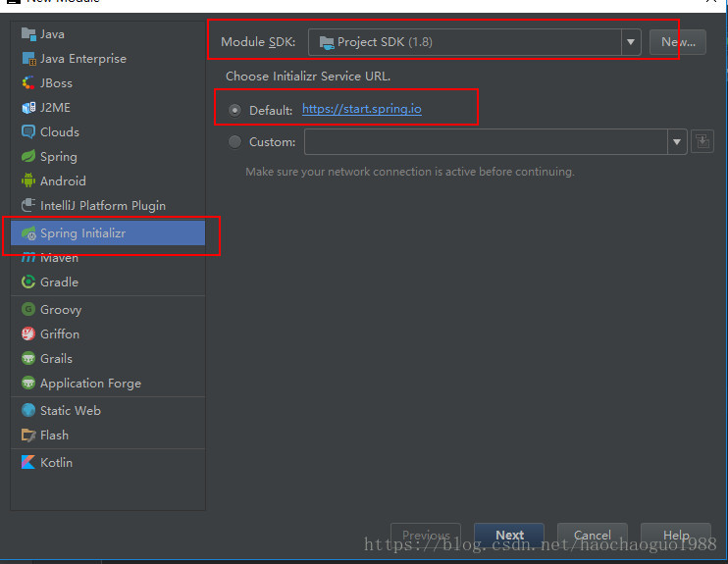Image resolution: width=728 pixels, height=564 pixels.
Task: Click the Previous button
Action: coord(426,536)
